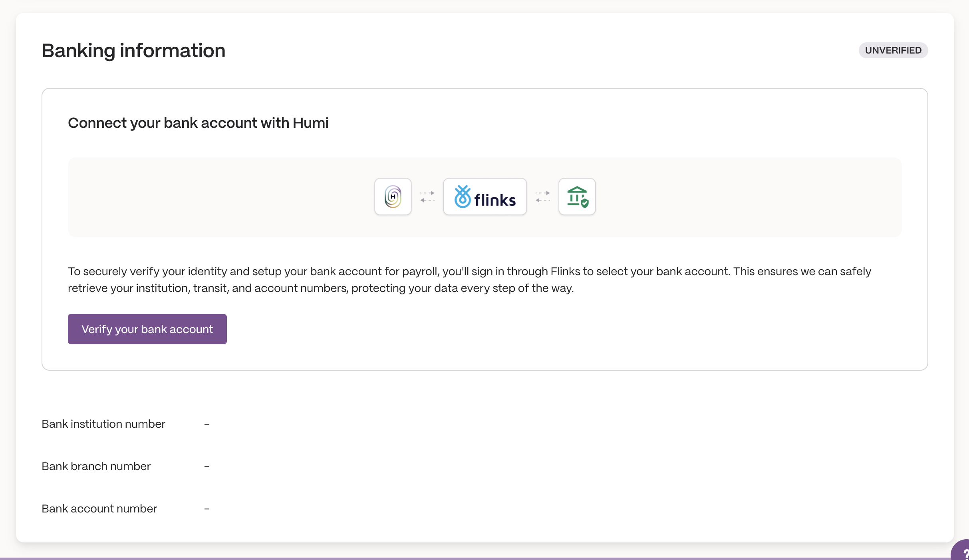Click the dash value beside Bank institution number
Screen dimensions: 969x560
tap(207, 424)
